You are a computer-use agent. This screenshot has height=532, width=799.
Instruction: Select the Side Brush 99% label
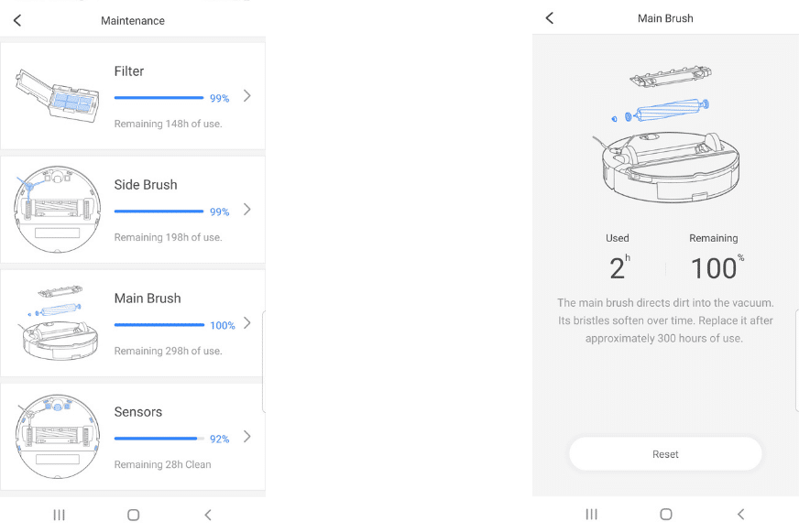pyautogui.click(x=219, y=212)
